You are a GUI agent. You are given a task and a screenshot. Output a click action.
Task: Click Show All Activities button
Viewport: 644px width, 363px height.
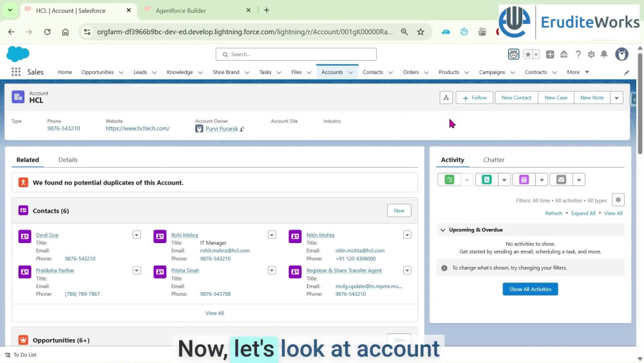[x=530, y=289]
